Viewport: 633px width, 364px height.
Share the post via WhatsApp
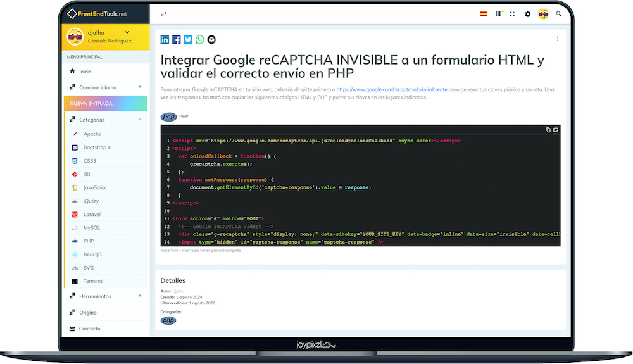point(200,39)
